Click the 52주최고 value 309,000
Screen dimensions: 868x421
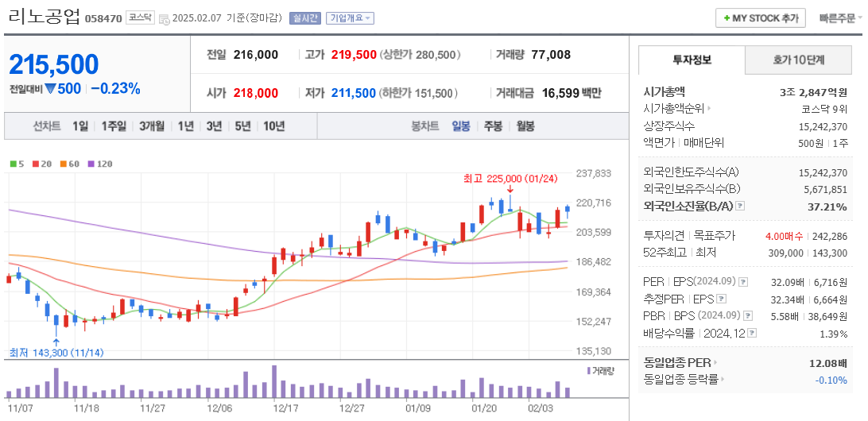point(787,253)
